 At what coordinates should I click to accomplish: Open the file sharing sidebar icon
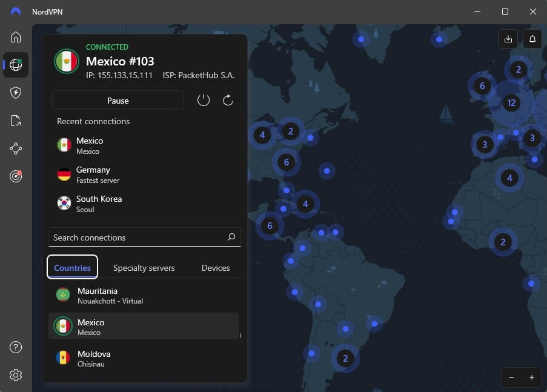pos(16,121)
